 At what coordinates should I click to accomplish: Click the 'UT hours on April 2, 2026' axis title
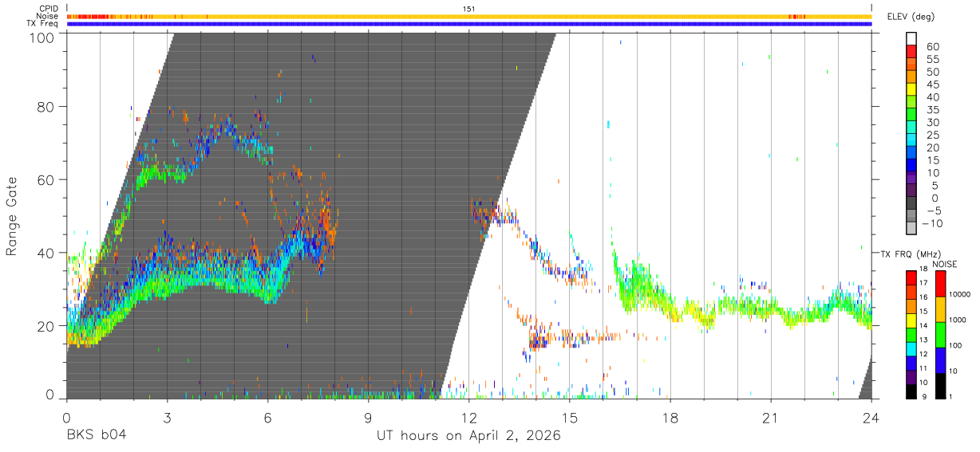(468, 436)
